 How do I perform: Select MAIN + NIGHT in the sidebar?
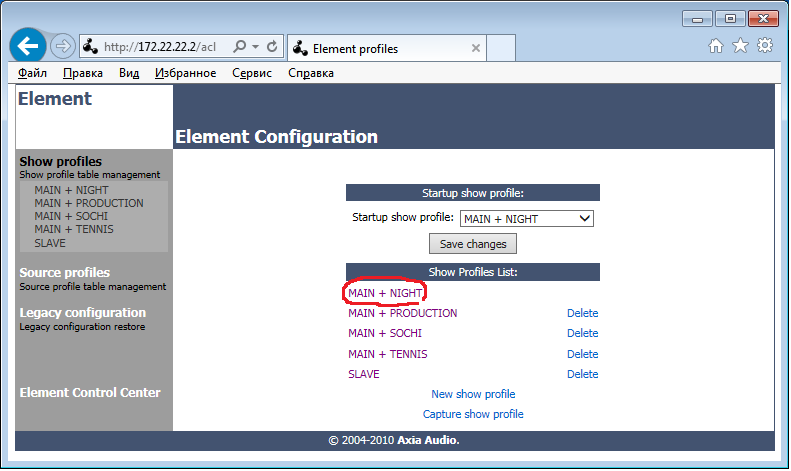71,190
